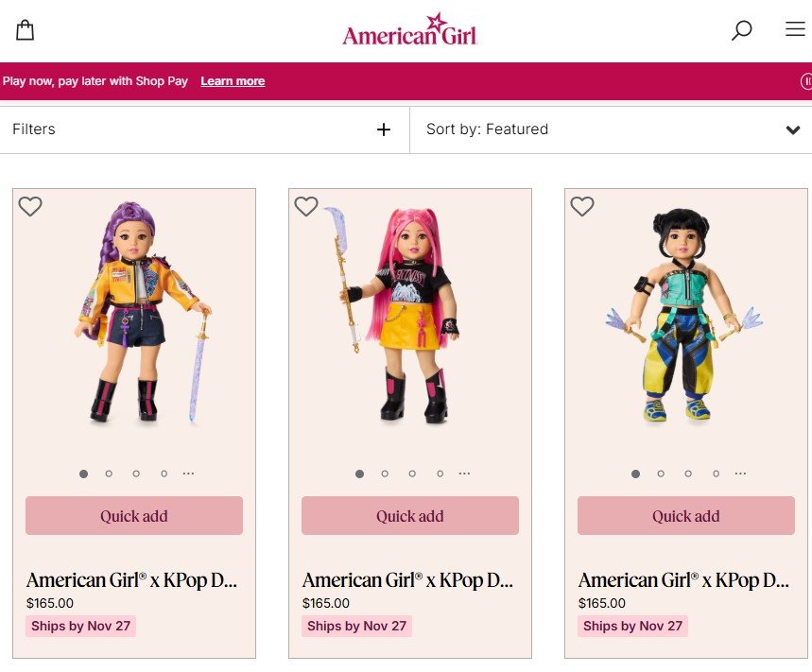Favorite the pink-haired doll
The image size is (812, 672).
point(306,206)
